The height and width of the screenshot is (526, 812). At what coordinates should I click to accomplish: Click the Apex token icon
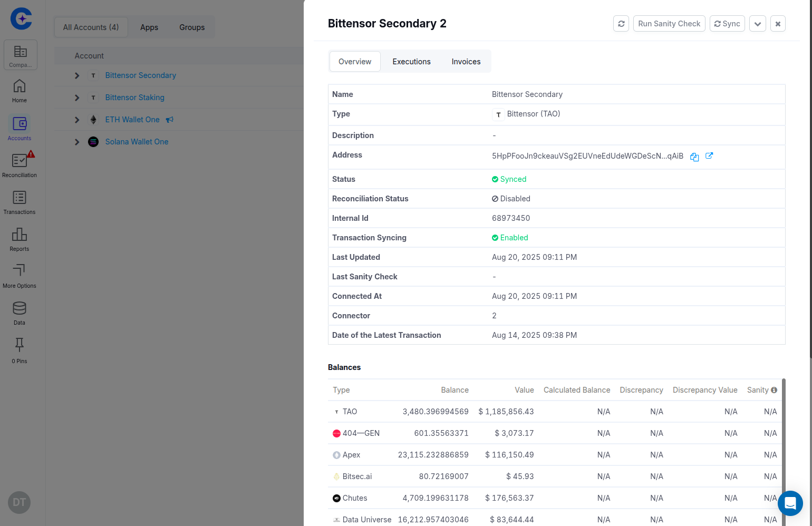(x=336, y=455)
